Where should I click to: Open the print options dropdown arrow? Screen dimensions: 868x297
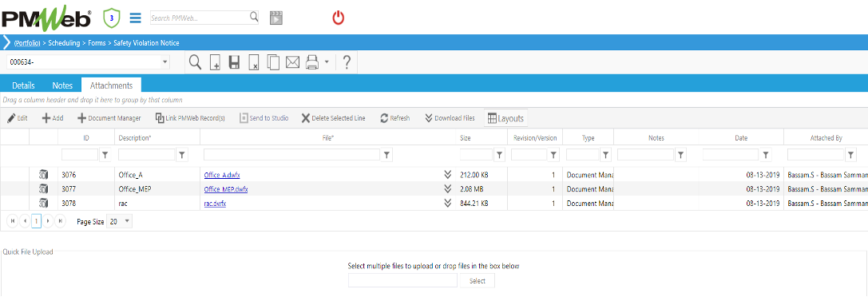tap(327, 62)
